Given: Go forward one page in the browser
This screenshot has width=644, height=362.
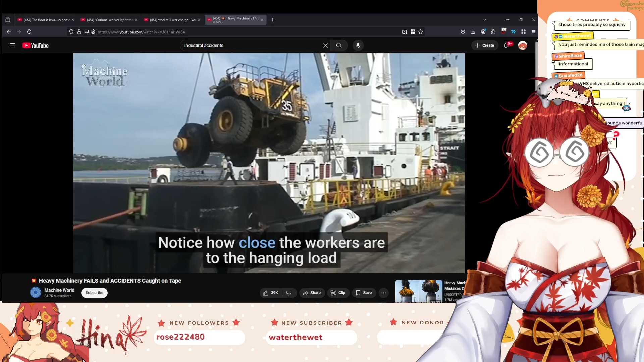Looking at the screenshot, I should click(x=19, y=32).
